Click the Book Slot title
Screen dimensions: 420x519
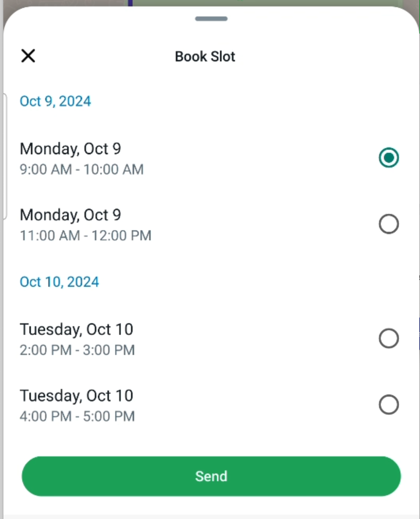pyautogui.click(x=205, y=56)
